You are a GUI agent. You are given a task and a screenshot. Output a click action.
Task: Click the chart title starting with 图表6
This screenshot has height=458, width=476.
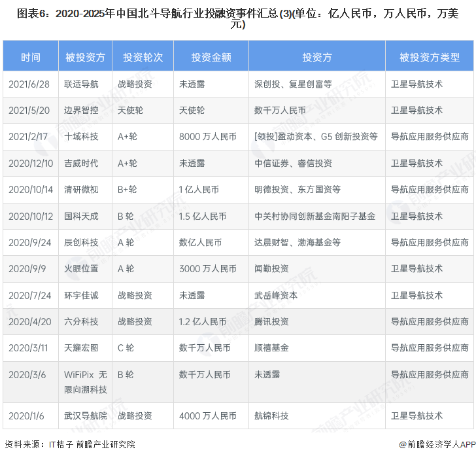click(x=238, y=18)
